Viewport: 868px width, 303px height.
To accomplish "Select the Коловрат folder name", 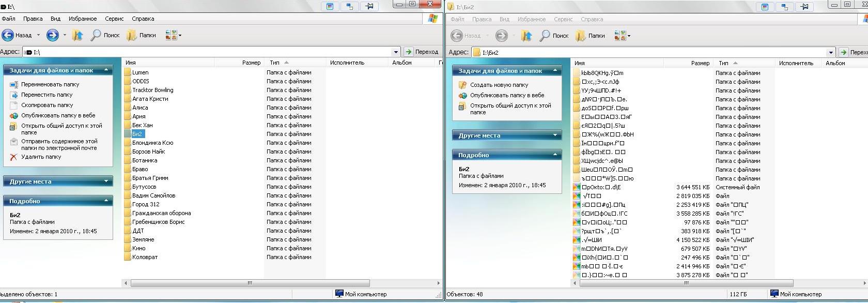I will pyautogui.click(x=145, y=257).
